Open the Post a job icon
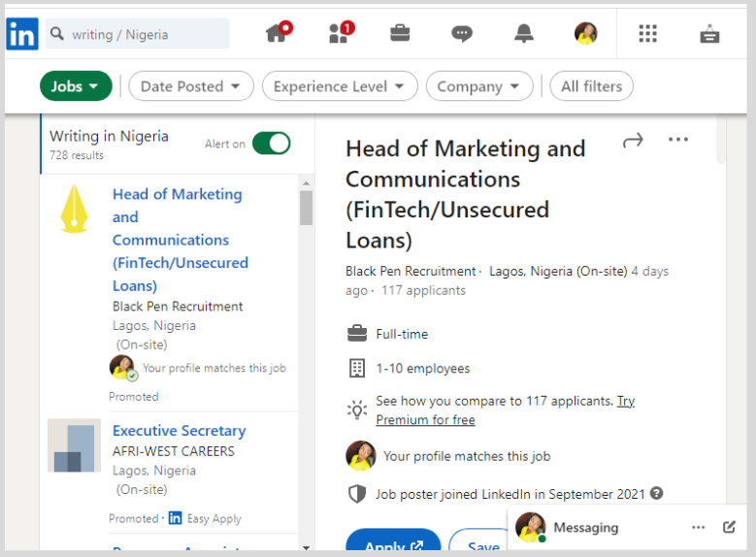 709,34
